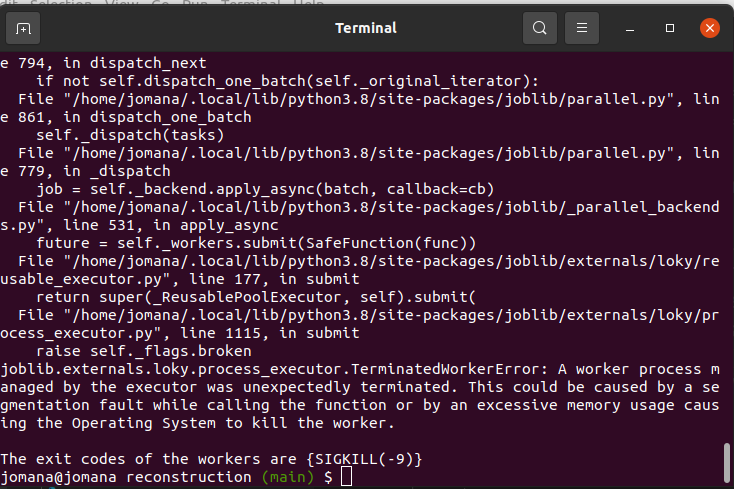Screen dimensions: 734x489
Task: Click the 'Terminal' window title
Action: point(366,28)
